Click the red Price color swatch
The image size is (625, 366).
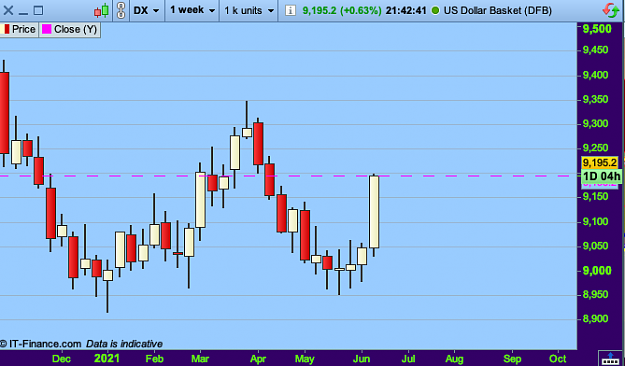[x=6, y=30]
